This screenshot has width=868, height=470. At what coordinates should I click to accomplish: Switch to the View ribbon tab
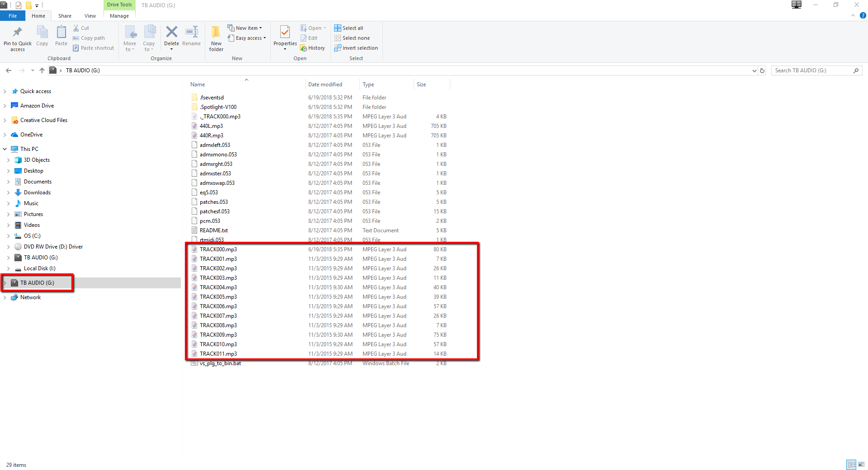[x=90, y=15]
